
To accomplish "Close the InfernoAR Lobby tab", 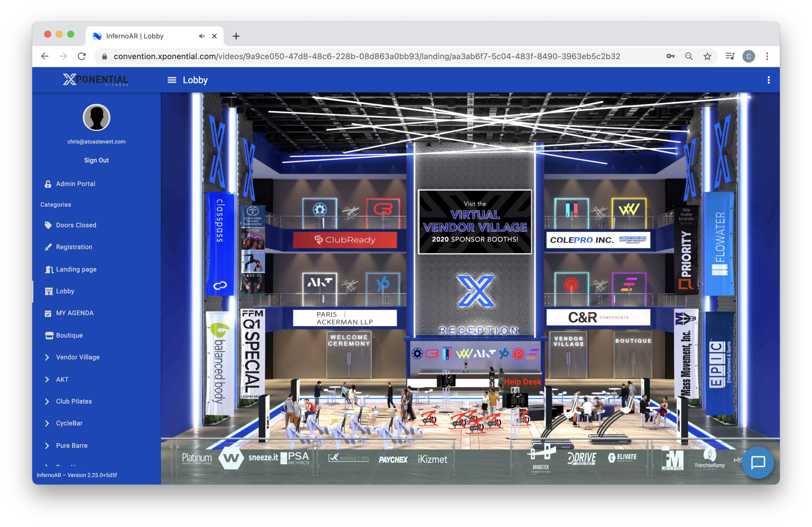I will [214, 36].
